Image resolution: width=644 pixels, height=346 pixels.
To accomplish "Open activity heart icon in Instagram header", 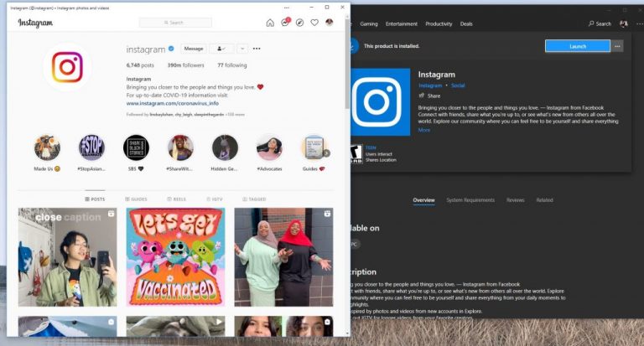I will [314, 23].
